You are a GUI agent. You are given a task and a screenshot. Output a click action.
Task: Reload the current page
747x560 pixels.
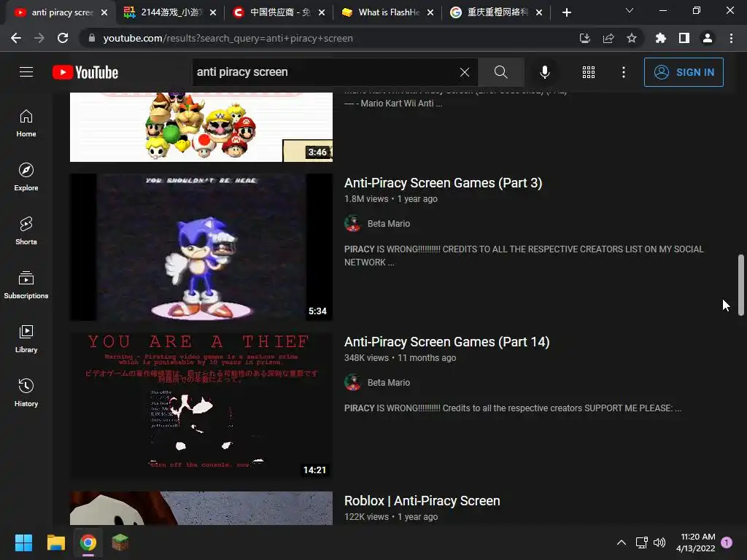tap(63, 38)
